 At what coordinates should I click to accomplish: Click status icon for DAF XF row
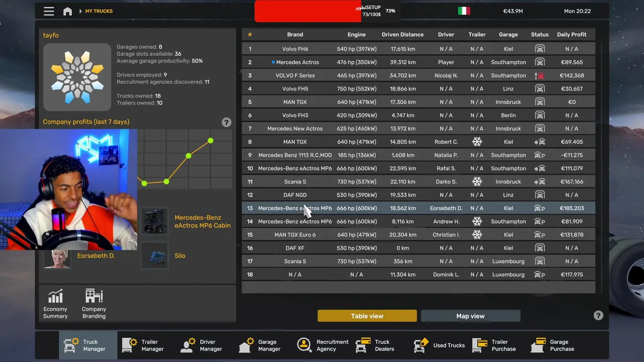click(x=539, y=248)
